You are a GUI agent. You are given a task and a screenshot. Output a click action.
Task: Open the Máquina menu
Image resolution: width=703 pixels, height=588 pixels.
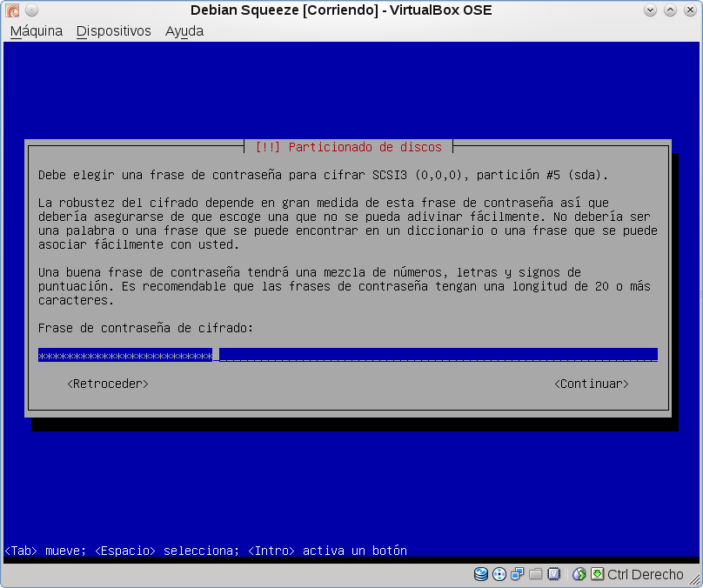37,31
